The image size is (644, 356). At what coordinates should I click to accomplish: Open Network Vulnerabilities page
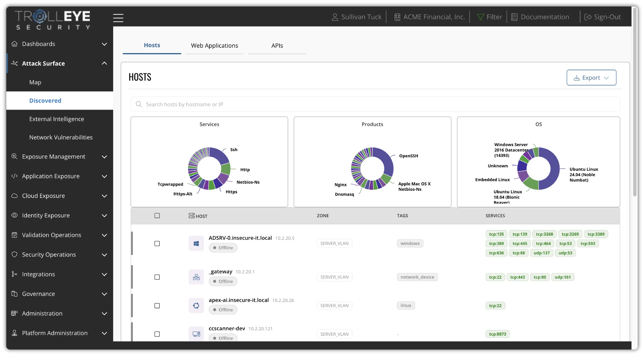[x=61, y=137]
